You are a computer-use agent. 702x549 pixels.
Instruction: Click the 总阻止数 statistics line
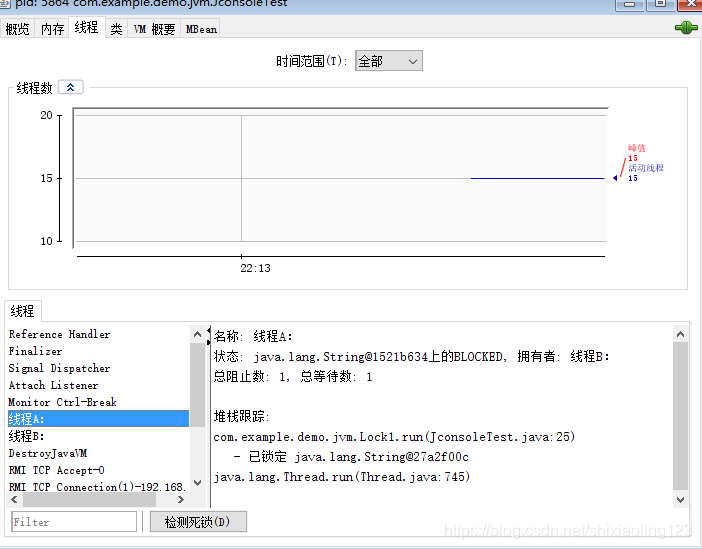click(x=293, y=377)
